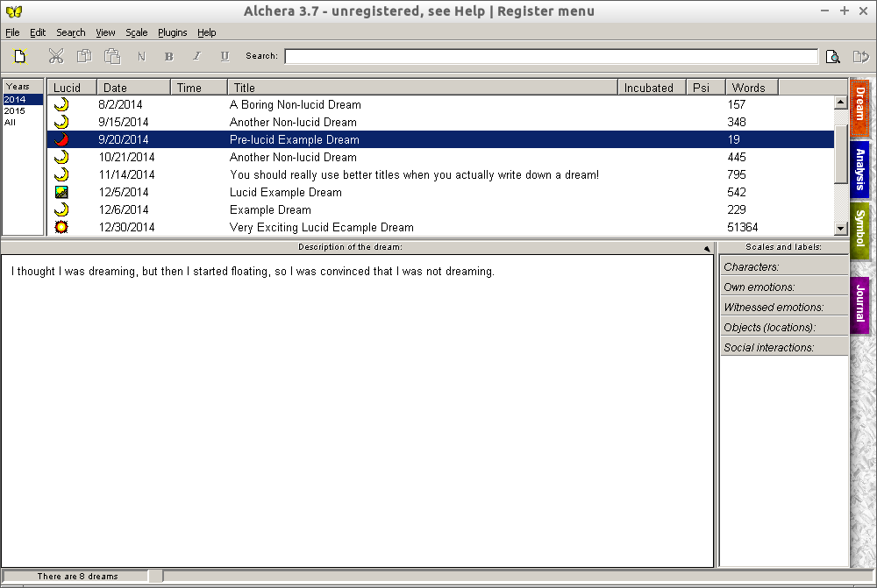Open the View menu
Viewport: 877px width, 588px height.
(x=105, y=32)
